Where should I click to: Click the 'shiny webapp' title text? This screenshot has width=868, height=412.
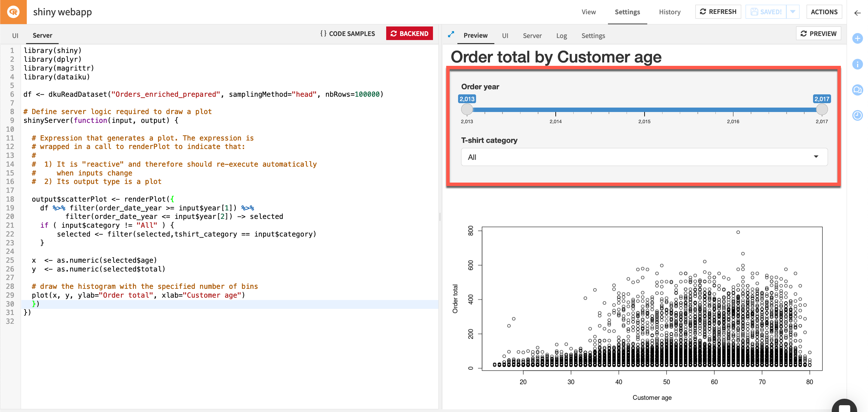[62, 12]
